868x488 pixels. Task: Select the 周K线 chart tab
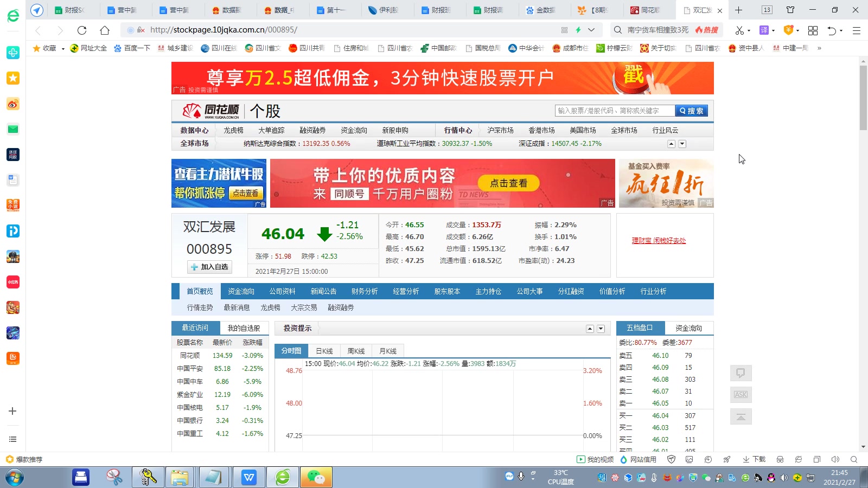pyautogui.click(x=356, y=351)
